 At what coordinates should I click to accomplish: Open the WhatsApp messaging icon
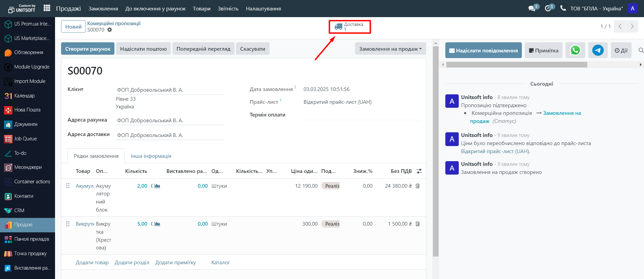[575, 50]
